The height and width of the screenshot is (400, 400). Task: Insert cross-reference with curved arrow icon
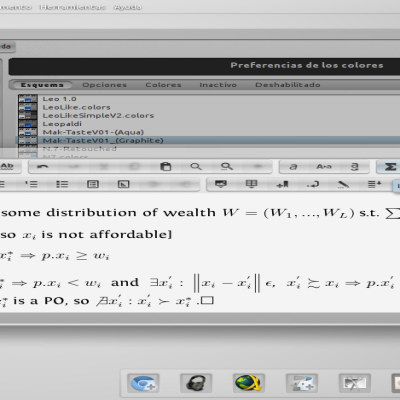pyautogui.click(x=313, y=184)
